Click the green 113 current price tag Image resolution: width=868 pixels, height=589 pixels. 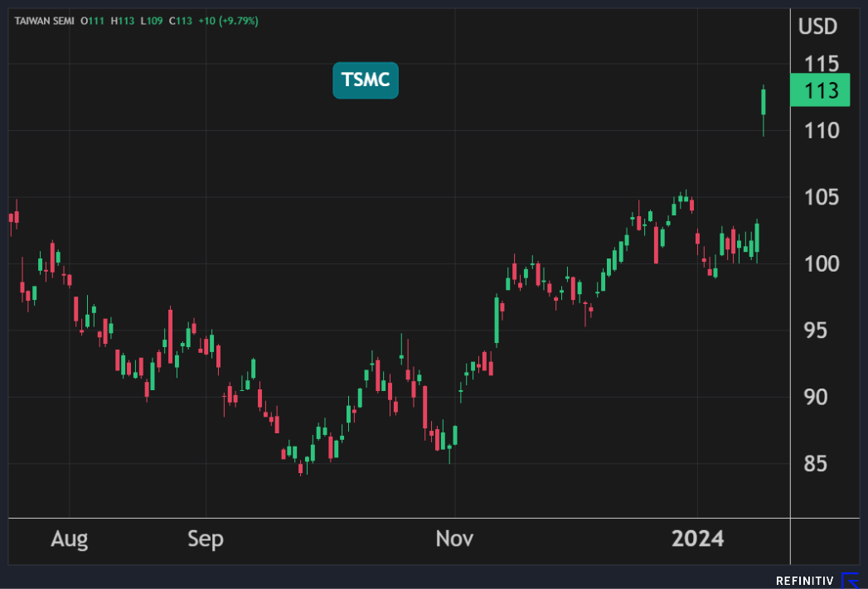[821, 91]
